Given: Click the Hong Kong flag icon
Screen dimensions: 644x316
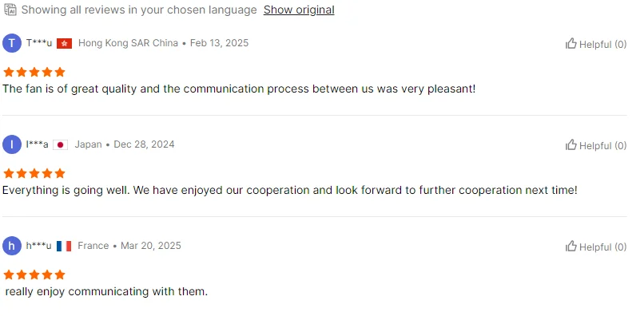Looking at the screenshot, I should click(65, 44).
